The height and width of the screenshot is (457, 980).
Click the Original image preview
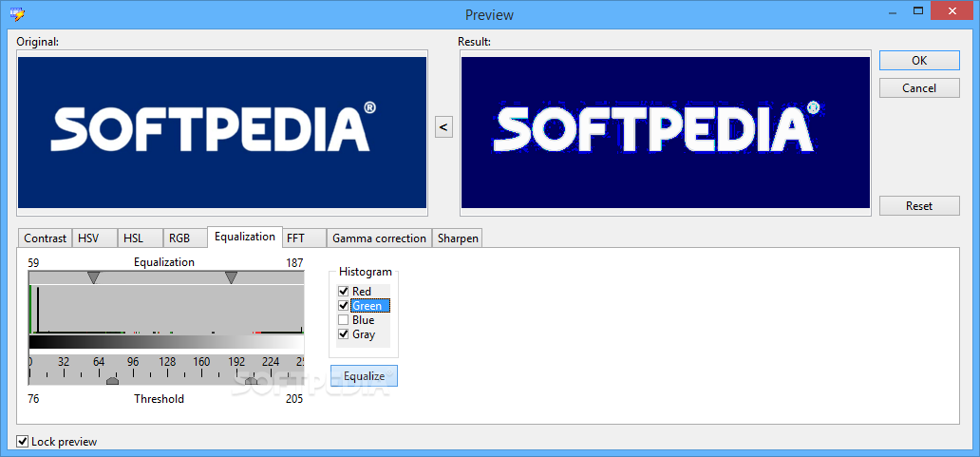[222, 132]
